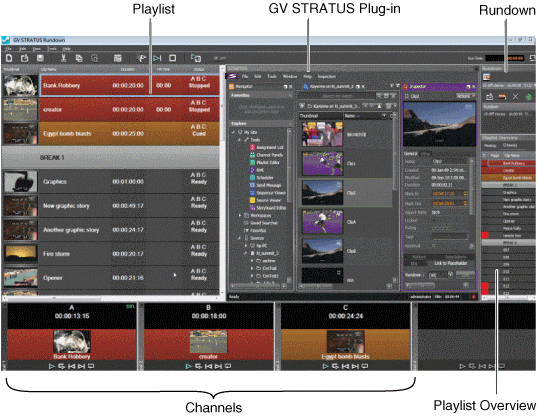The width and height of the screenshot is (537, 416).
Task: Expand the Workspaces tree node
Action: point(240,215)
